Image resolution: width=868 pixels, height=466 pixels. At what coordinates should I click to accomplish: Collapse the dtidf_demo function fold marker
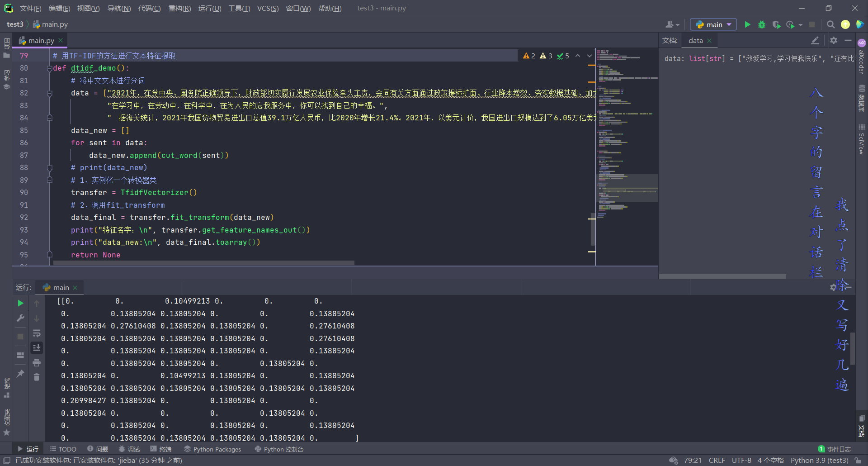point(49,68)
